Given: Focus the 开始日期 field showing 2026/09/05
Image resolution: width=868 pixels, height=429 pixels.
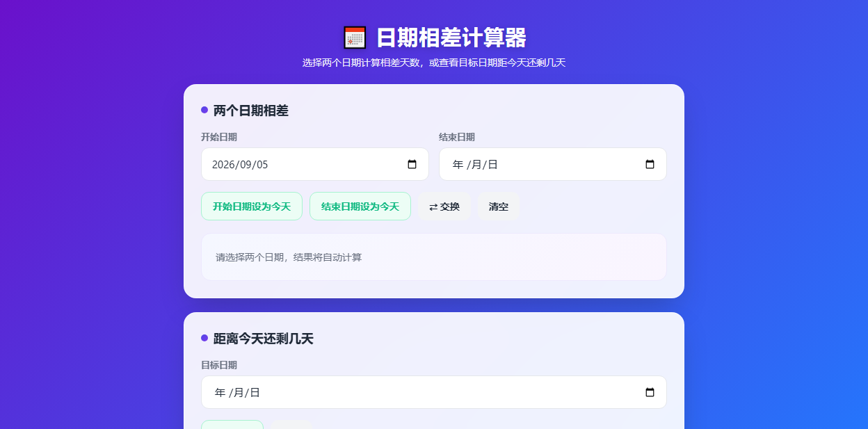Looking at the screenshot, I should click(x=315, y=164).
